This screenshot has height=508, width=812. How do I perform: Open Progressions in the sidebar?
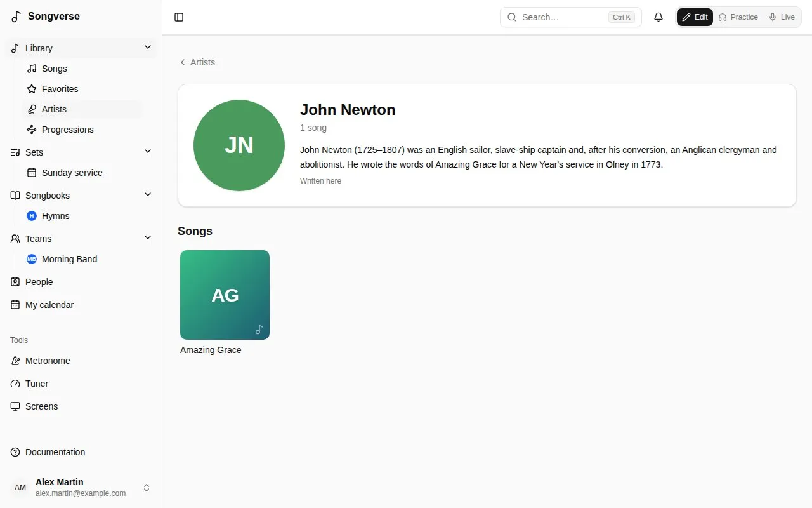pos(82,130)
